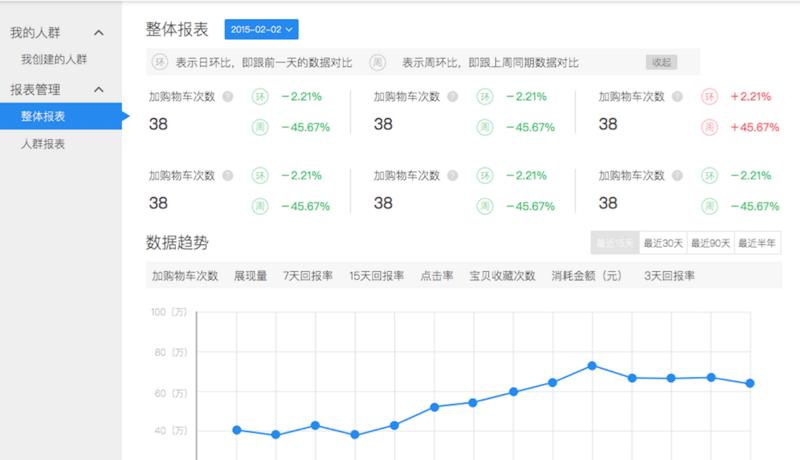Click help icon in bottom-left 加购物车次数 card

tap(228, 175)
